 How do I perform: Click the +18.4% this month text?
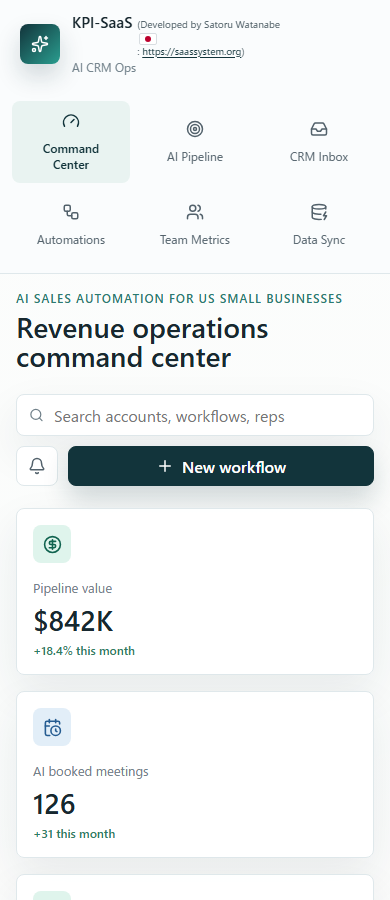(x=84, y=651)
